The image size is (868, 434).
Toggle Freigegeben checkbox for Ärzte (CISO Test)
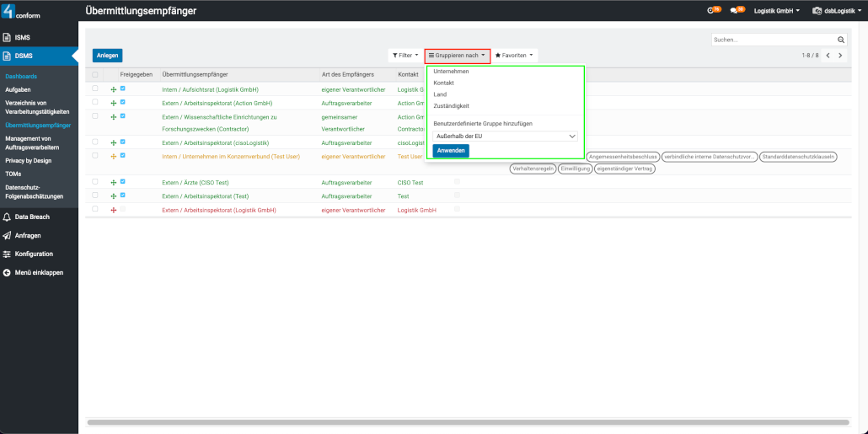[x=123, y=181]
